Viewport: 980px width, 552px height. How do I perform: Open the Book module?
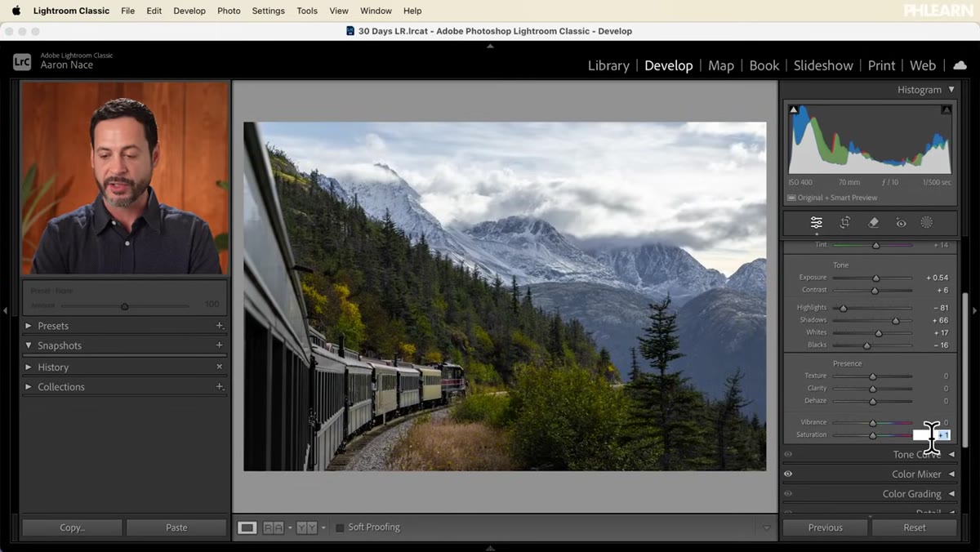tap(764, 65)
